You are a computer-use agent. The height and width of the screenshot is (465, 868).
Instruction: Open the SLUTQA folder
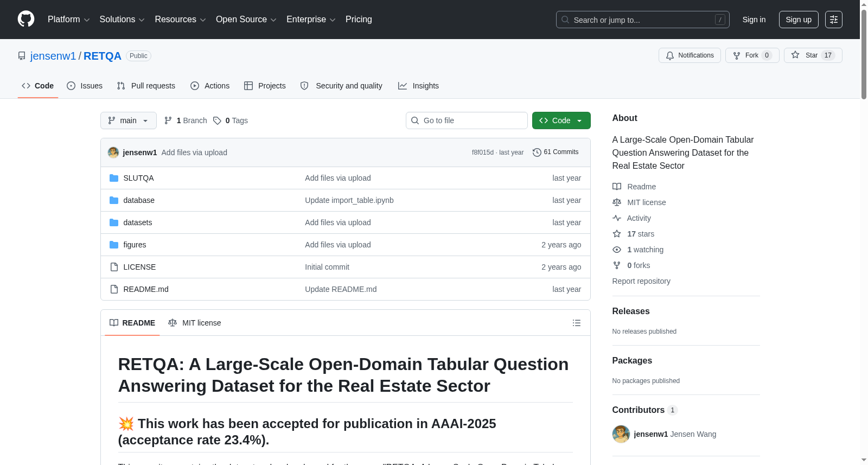[138, 178]
